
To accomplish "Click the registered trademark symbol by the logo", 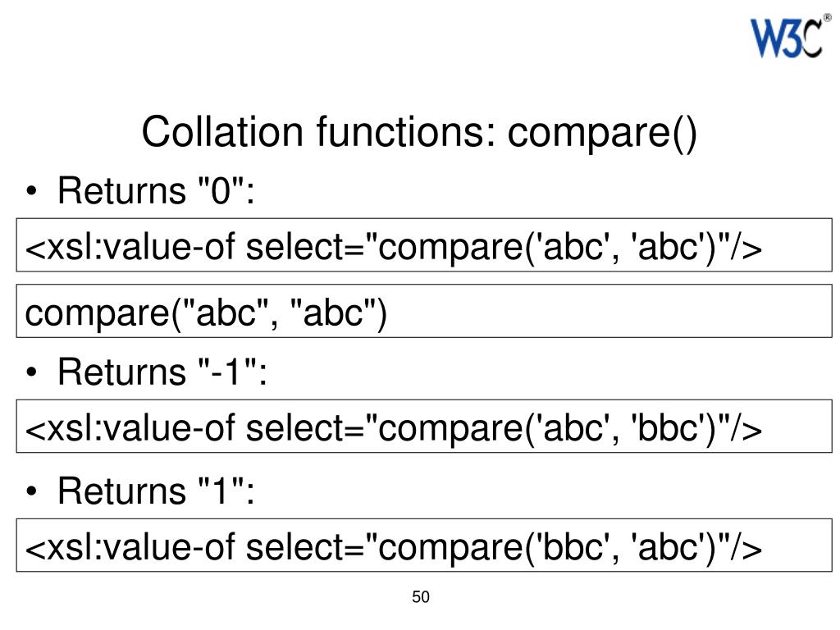I will pyautogui.click(x=827, y=18).
